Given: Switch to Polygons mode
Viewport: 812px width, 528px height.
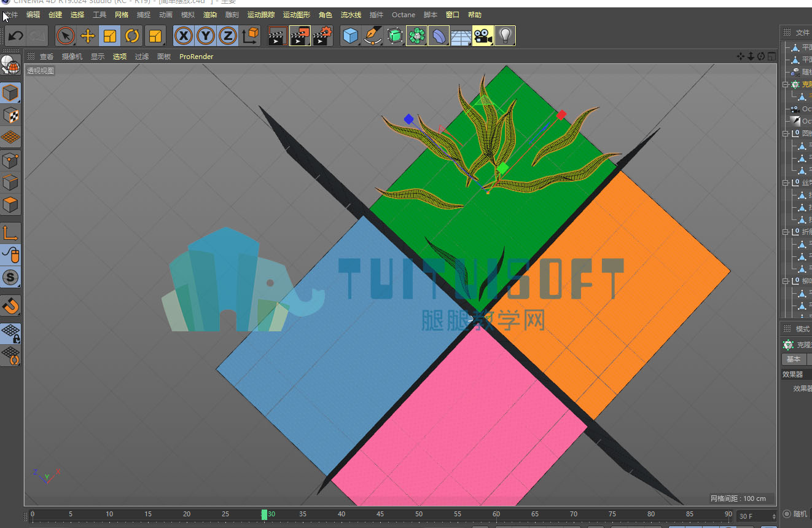Looking at the screenshot, I should (10, 205).
